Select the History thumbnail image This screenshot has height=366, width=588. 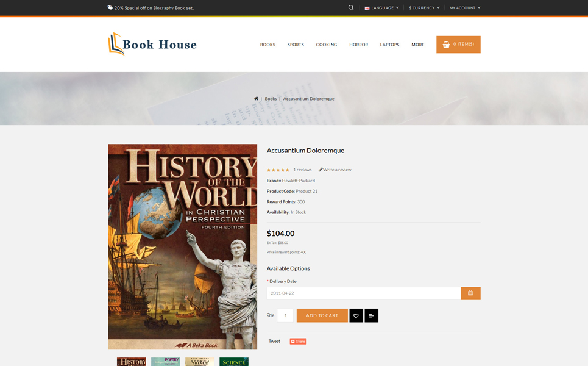(x=131, y=362)
